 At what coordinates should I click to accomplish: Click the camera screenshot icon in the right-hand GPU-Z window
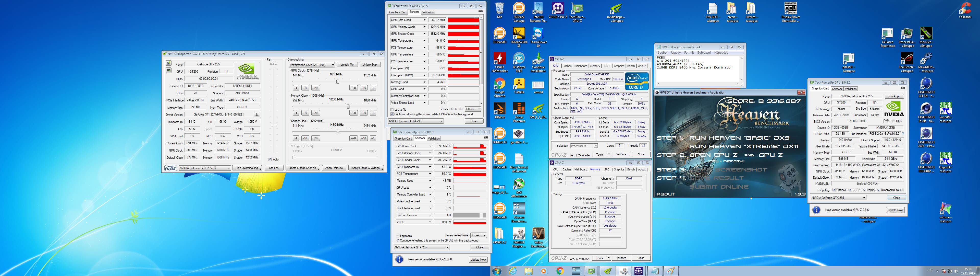click(903, 88)
